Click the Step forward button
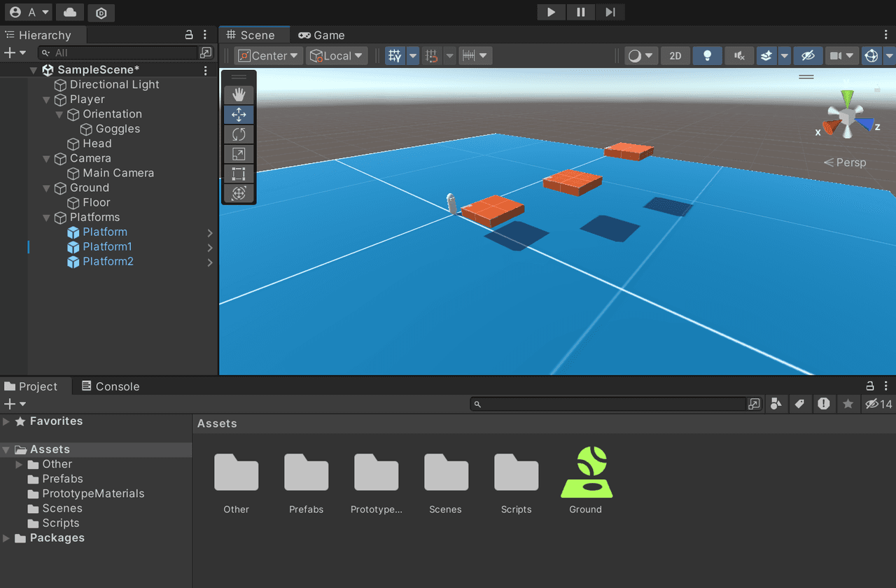Image resolution: width=896 pixels, height=588 pixels. 610,12
